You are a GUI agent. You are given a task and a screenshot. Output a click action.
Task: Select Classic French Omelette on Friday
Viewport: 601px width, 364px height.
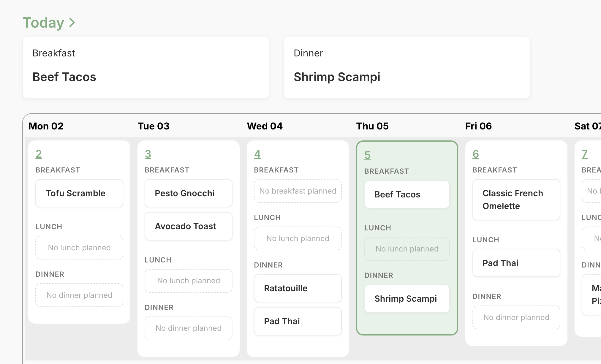coord(516,200)
